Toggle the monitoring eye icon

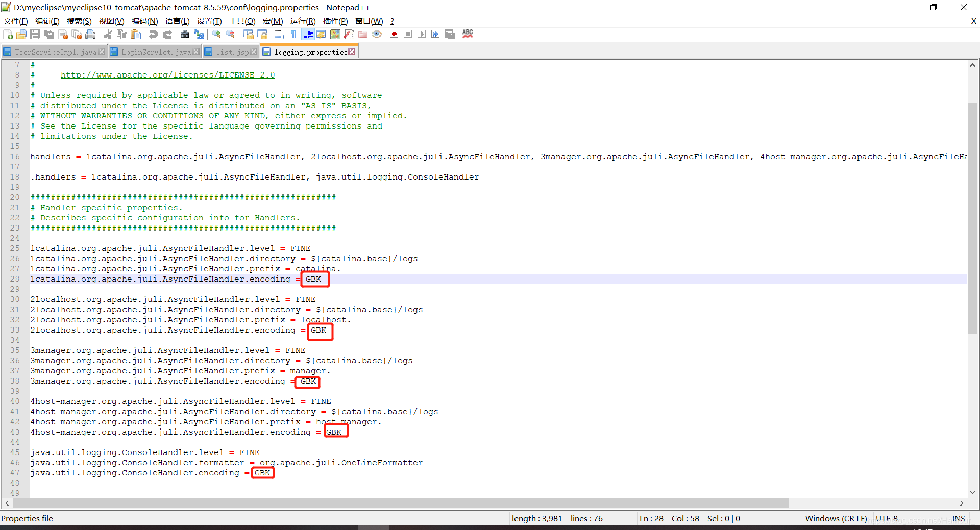click(377, 34)
